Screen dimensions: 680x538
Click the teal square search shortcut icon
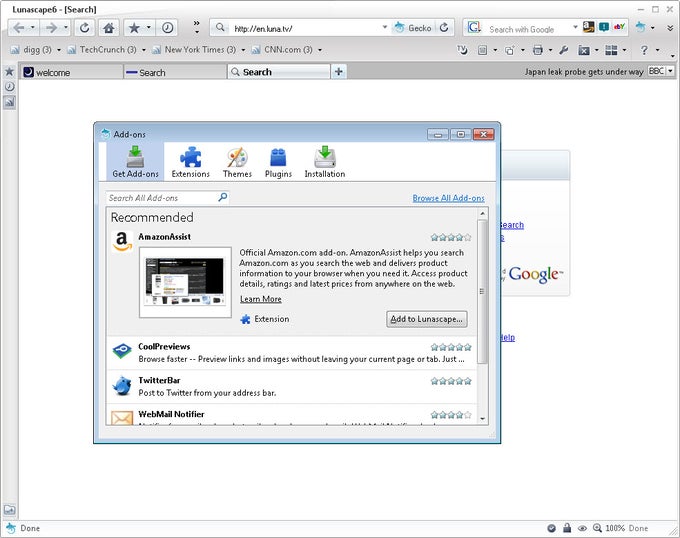[x=604, y=27]
